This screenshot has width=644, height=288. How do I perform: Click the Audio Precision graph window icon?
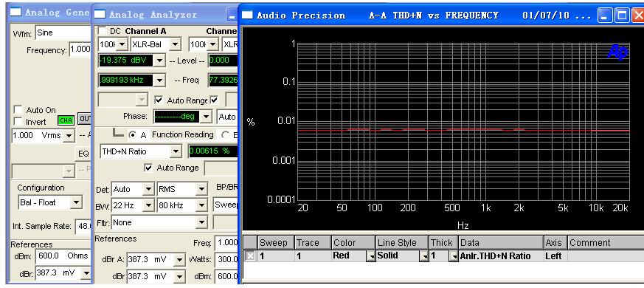(247, 16)
